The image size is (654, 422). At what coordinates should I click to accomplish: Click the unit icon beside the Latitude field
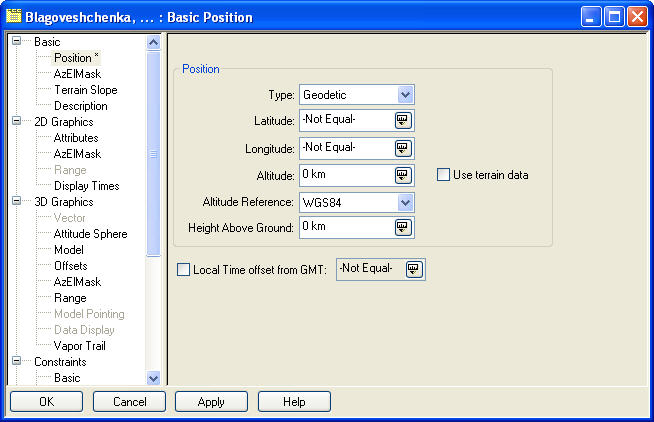click(x=403, y=121)
